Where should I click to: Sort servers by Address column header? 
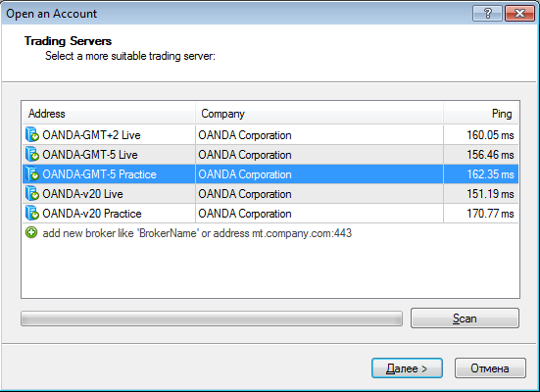pyautogui.click(x=109, y=114)
